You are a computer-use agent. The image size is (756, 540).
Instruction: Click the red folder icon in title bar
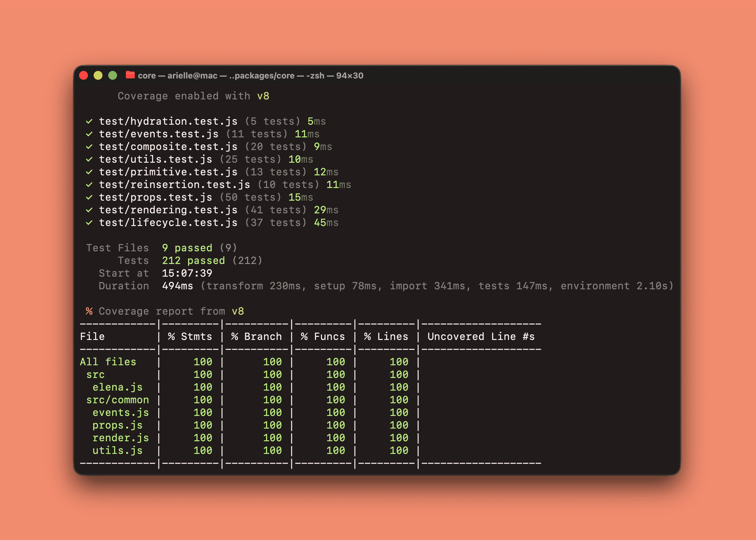tap(130, 75)
